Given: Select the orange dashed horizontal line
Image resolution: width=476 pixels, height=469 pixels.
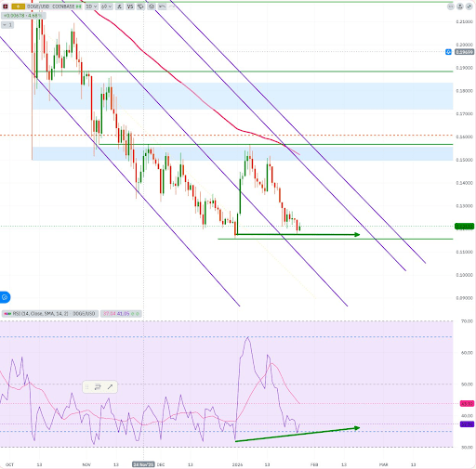Looking at the screenshot, I should [227, 136].
